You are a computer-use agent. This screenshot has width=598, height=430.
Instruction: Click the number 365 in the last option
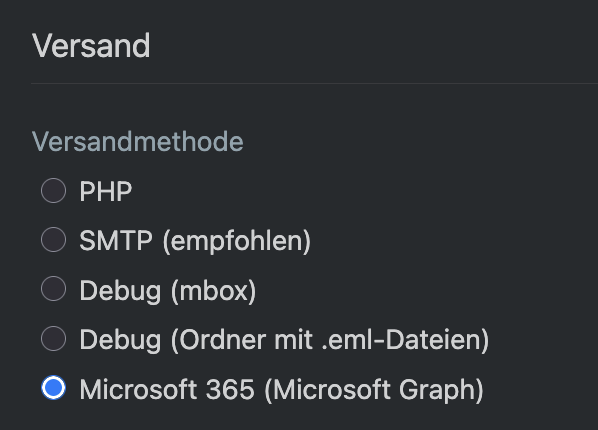[230, 389]
